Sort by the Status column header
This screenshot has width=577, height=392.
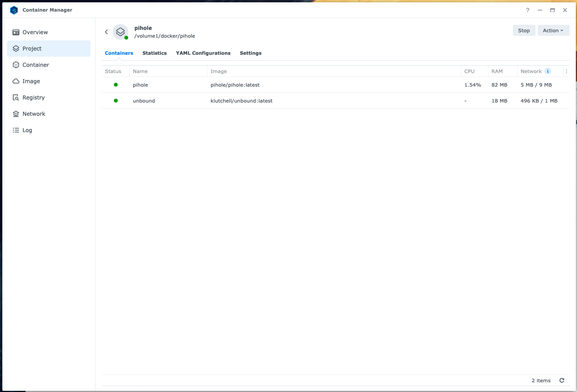pyautogui.click(x=115, y=71)
